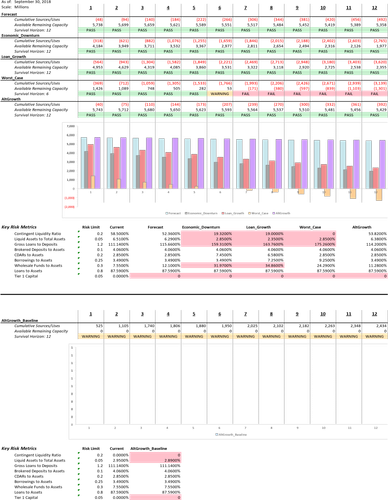Viewport: 388px width, 500px height.
Task: Click the highlighted 175.2600% Worst_Case cell
Action: click(x=310, y=244)
